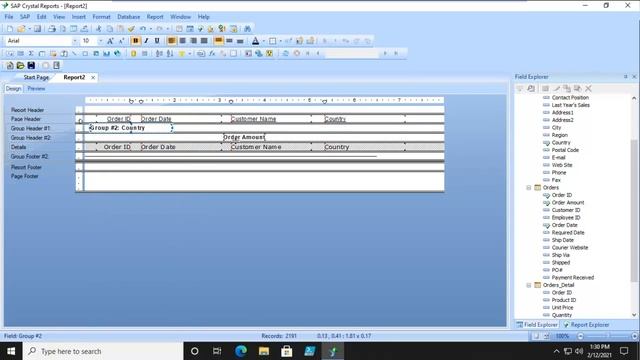640x360 pixels.
Task: Pin the Field Explorer panel
Action: tap(625, 77)
